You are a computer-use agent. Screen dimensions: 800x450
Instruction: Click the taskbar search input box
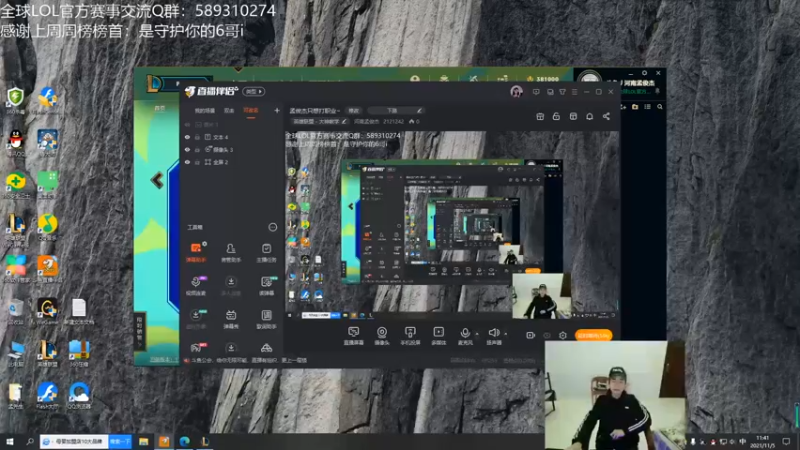pos(74,441)
